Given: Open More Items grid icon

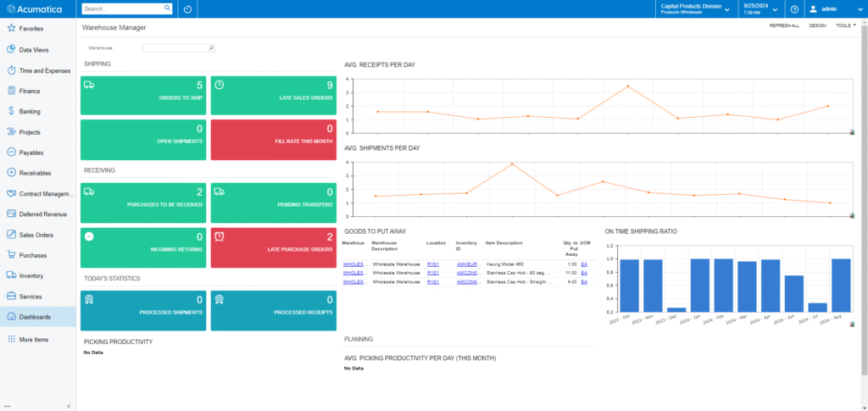Looking at the screenshot, I should 10,339.
